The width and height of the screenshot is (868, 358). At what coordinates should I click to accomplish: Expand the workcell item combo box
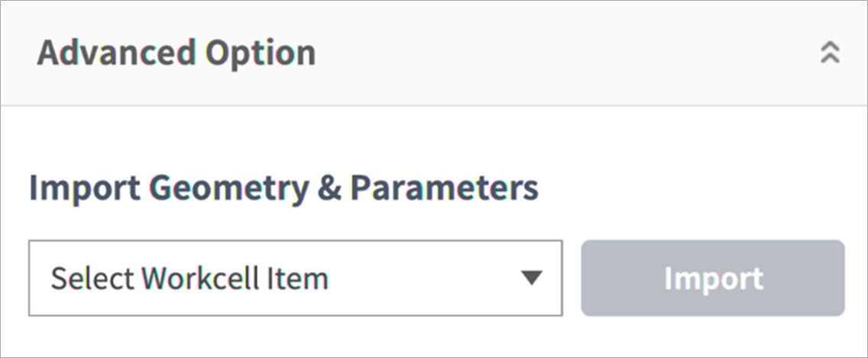pos(295,278)
